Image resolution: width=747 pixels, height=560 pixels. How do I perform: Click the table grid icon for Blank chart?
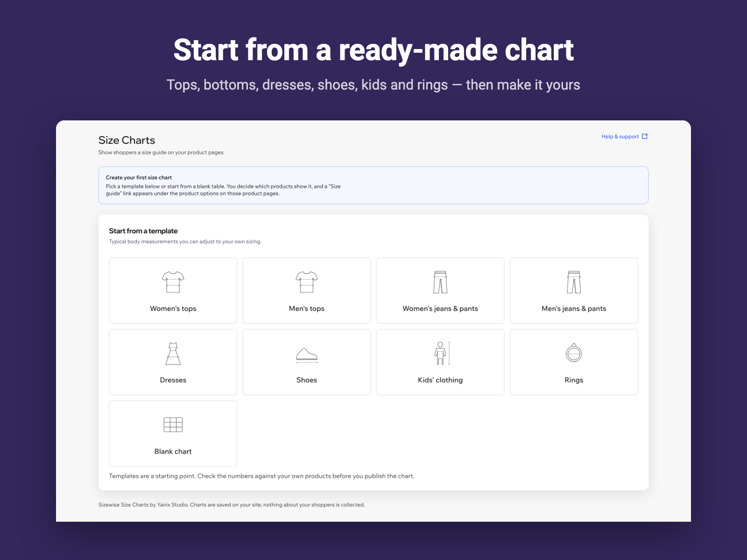point(173,425)
